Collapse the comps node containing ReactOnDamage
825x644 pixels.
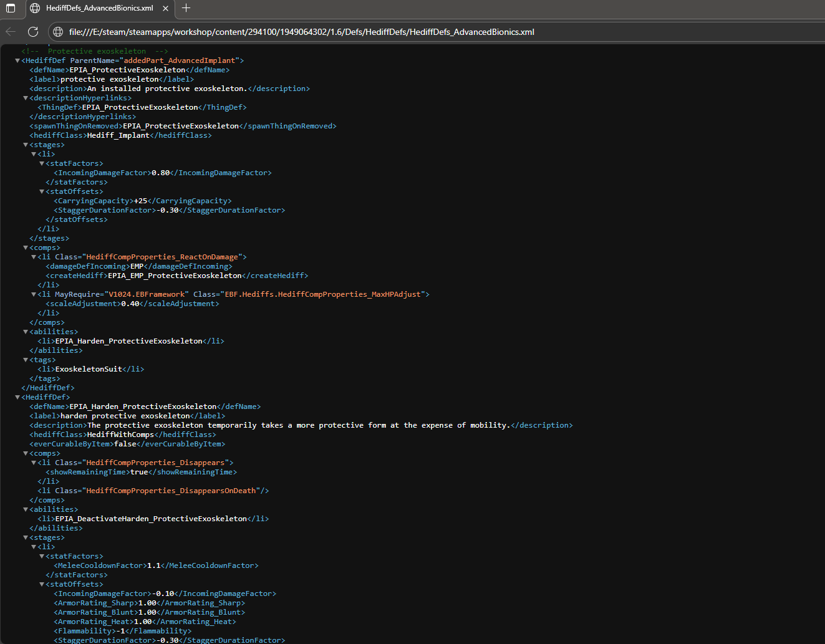pos(26,248)
